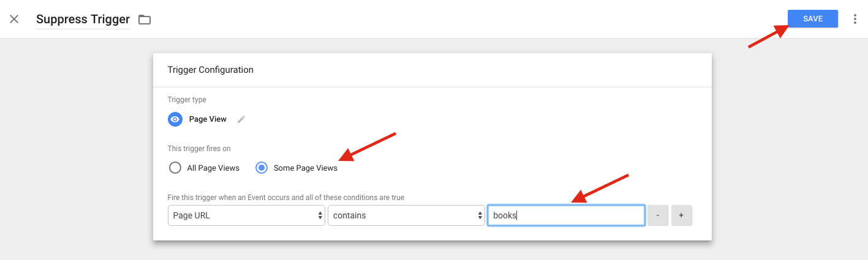The height and width of the screenshot is (260, 868).
Task: Click the arrows on the Page URL selector
Action: tap(320, 215)
